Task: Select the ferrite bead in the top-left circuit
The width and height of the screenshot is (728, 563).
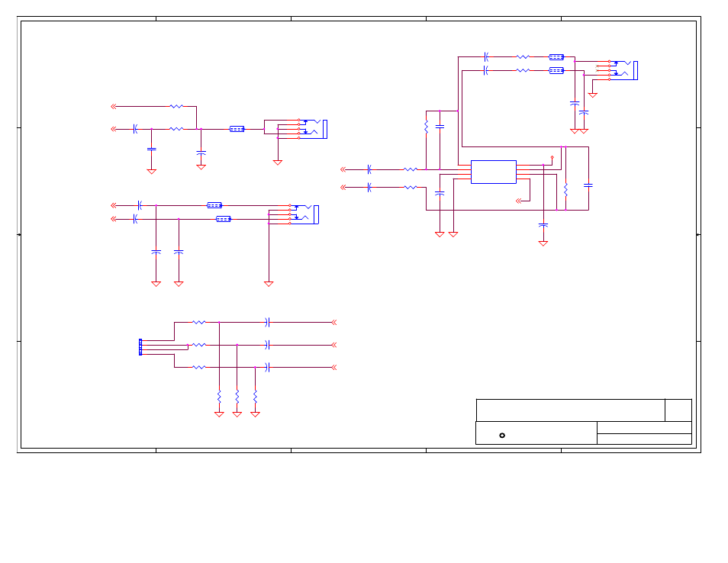Action: [237, 129]
